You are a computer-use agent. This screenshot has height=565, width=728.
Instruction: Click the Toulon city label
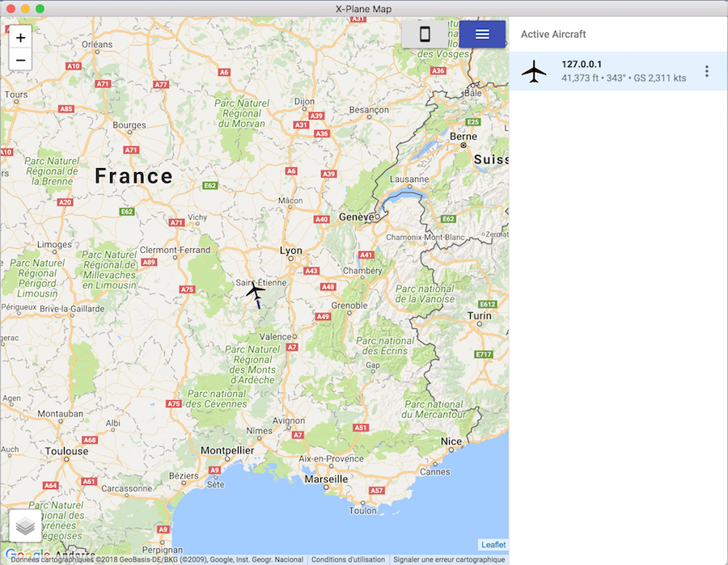coord(362,510)
